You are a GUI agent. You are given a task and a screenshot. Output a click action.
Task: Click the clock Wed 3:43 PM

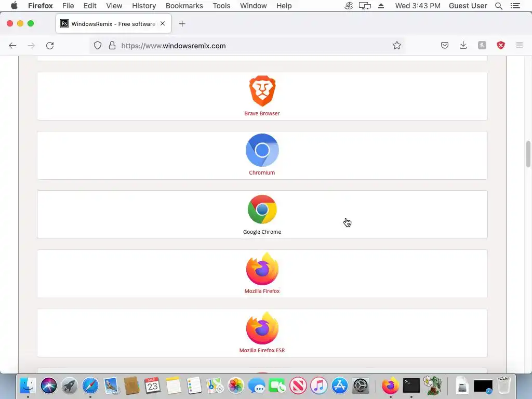(418, 6)
